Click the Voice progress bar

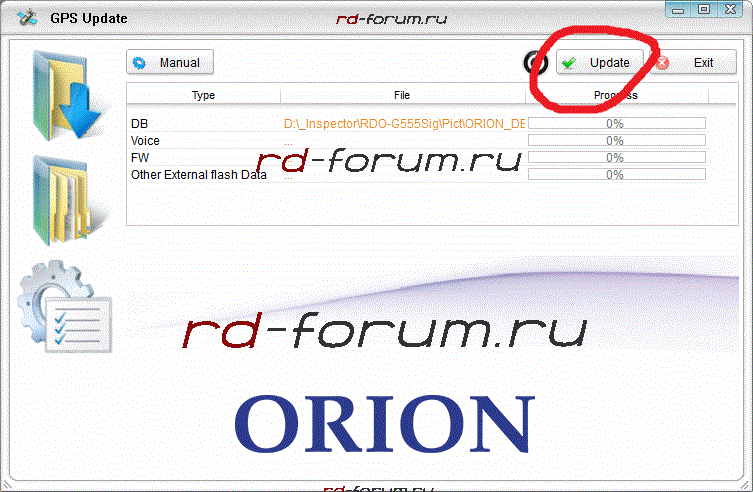(x=616, y=141)
